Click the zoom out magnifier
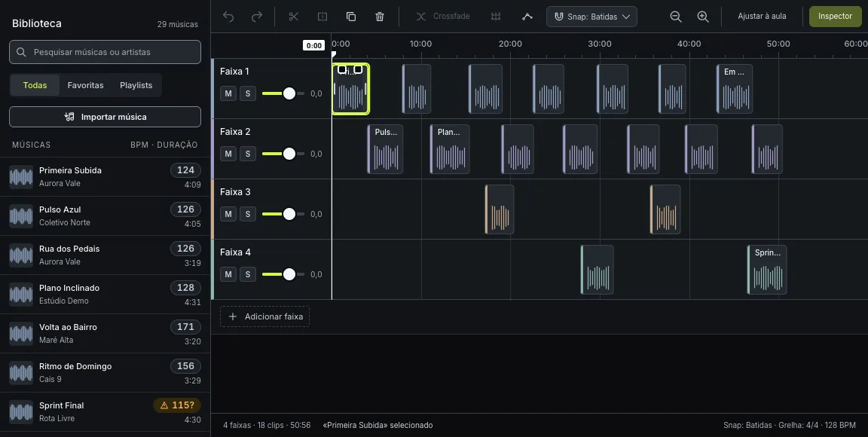Image resolution: width=868 pixels, height=437 pixels. 675,17
